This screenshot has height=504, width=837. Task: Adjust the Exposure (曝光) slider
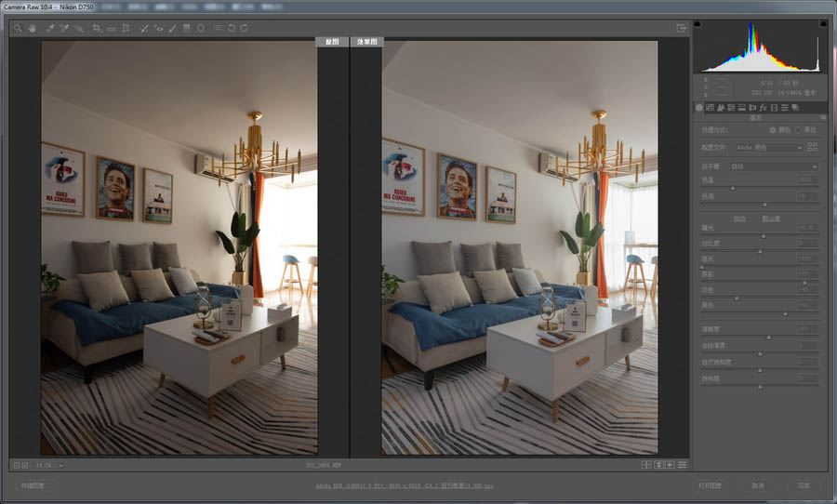(x=764, y=235)
